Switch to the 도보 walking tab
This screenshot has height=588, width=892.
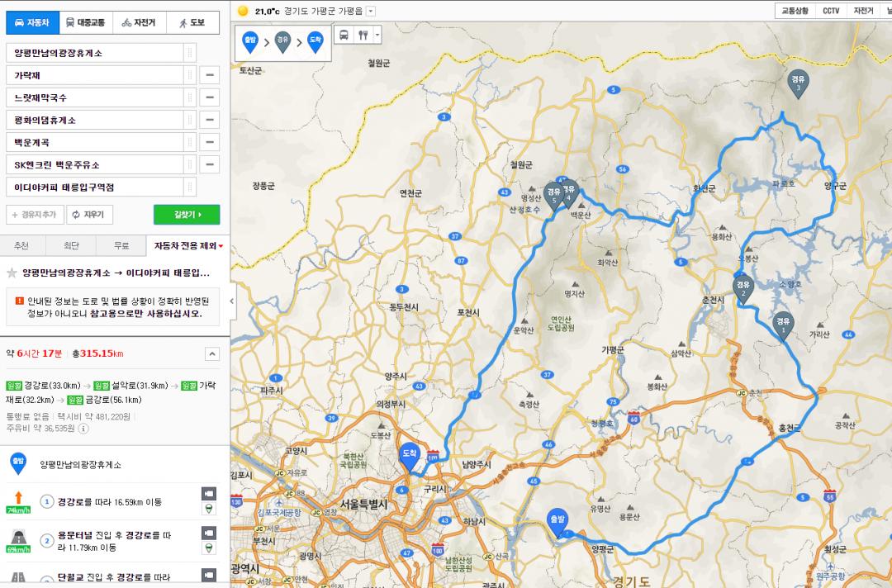click(192, 22)
